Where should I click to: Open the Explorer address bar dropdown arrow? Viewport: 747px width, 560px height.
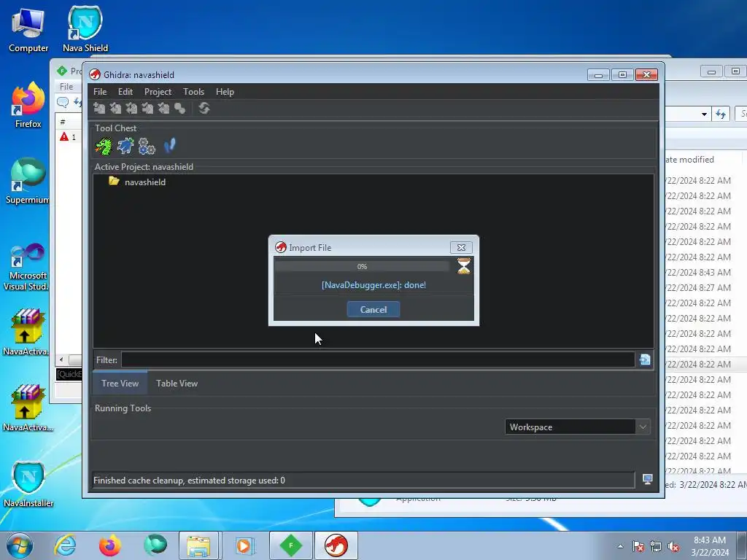tap(704, 114)
